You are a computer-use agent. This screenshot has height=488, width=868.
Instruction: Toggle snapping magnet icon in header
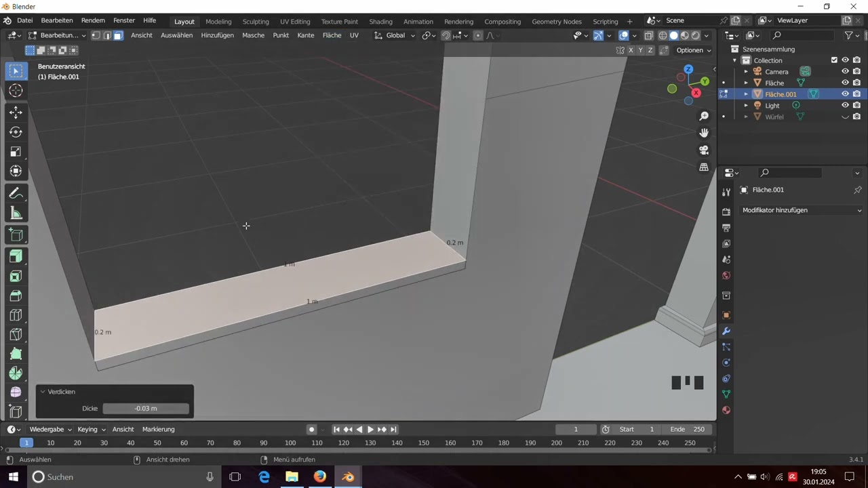pos(446,35)
